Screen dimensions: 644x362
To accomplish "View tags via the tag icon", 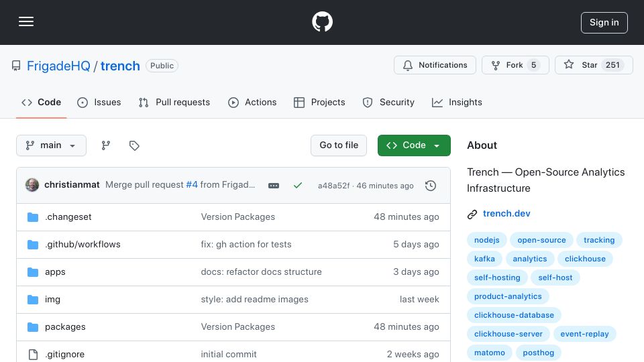I will (x=134, y=145).
